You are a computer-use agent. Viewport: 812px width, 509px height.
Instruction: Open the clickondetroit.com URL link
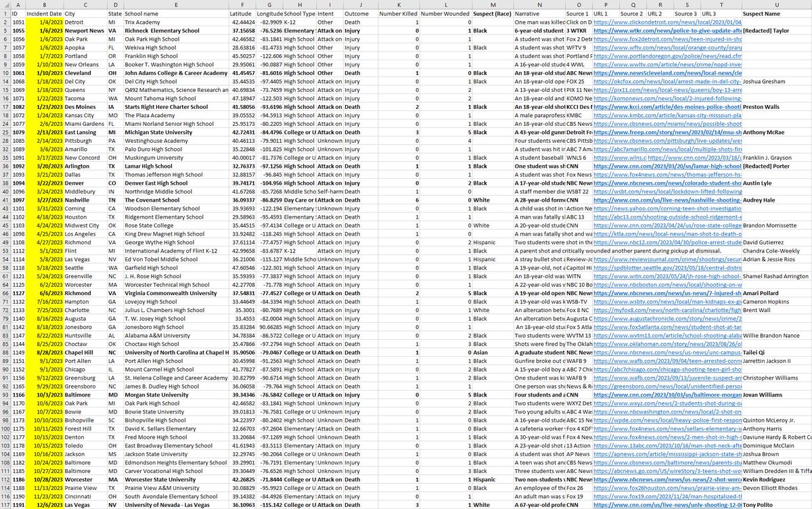pyautogui.click(x=667, y=22)
